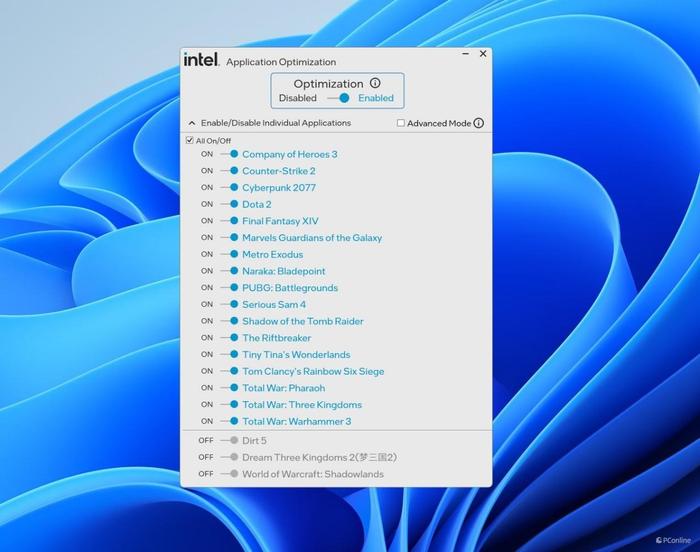Click the Advanced Mode info icon

(479, 123)
